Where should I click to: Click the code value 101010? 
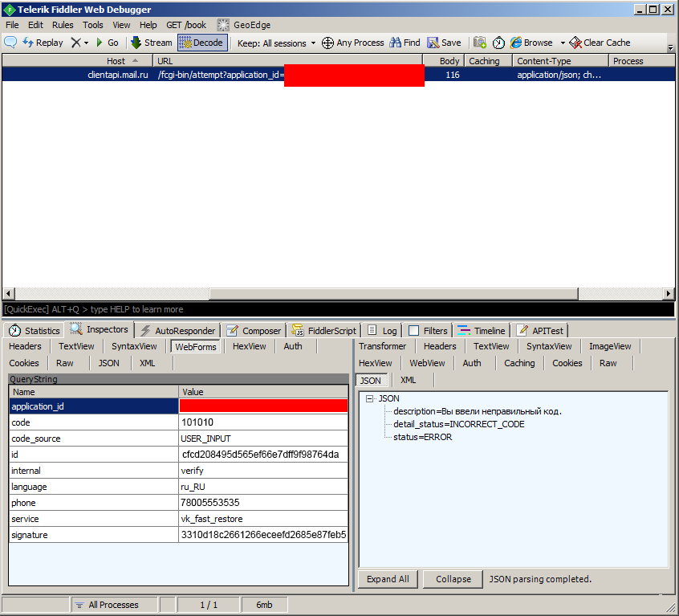click(x=197, y=422)
